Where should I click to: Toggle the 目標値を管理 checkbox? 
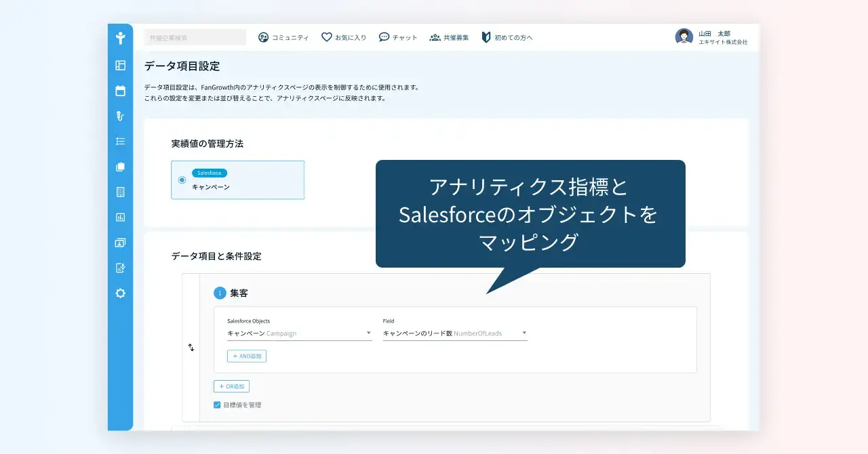pos(217,405)
